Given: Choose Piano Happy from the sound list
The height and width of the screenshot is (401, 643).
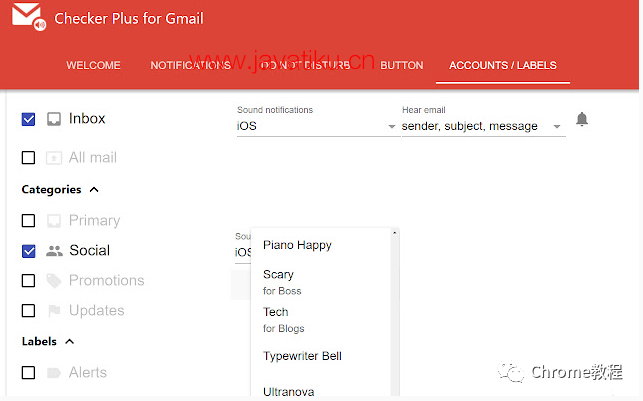Looking at the screenshot, I should pyautogui.click(x=321, y=245).
